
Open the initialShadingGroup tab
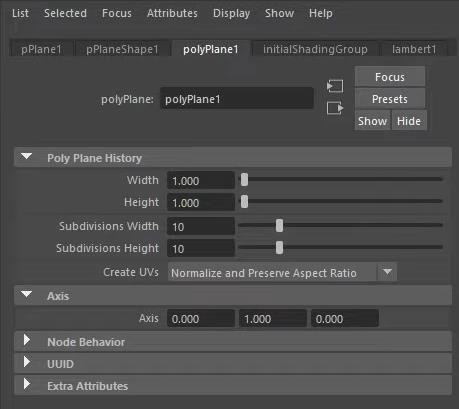tap(315, 49)
